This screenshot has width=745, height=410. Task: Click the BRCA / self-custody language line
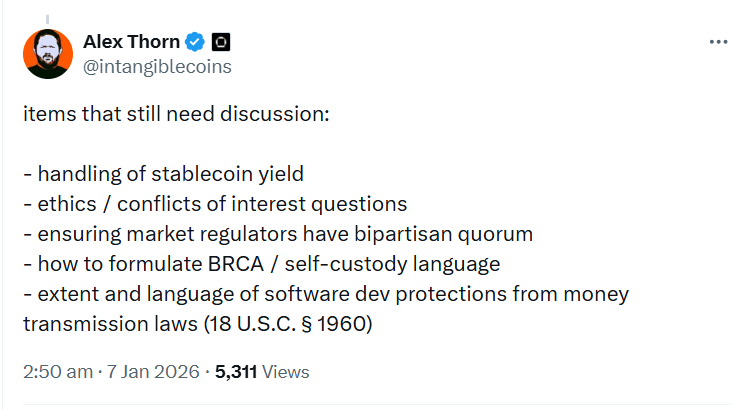(261, 264)
